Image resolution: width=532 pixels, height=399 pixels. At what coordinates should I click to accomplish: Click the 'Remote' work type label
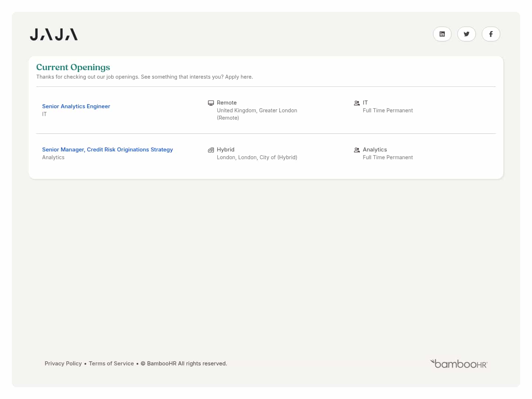click(x=227, y=103)
